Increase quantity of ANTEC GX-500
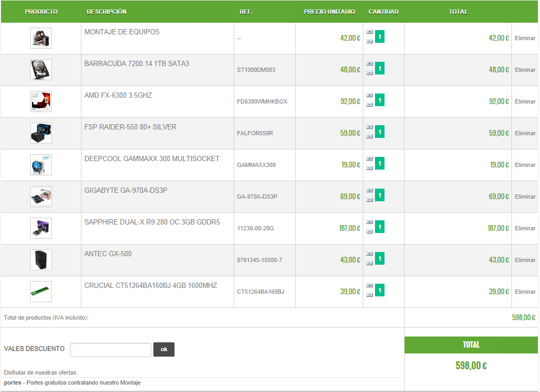 370,254
